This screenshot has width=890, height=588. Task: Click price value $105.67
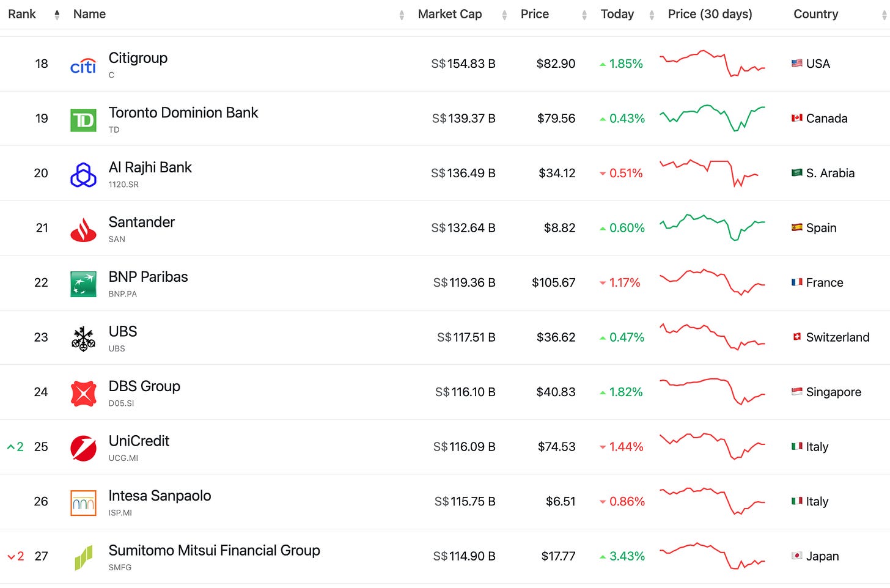point(554,282)
